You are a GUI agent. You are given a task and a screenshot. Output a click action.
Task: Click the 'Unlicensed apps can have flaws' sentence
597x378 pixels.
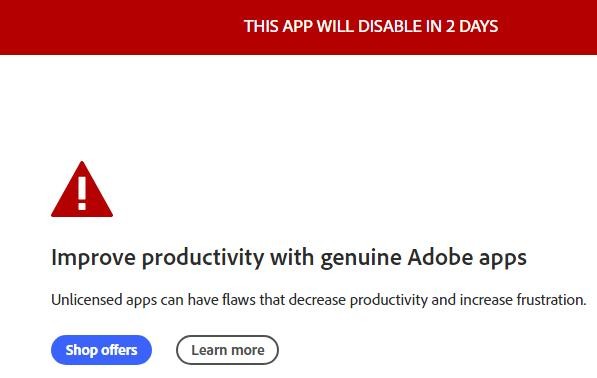point(319,300)
